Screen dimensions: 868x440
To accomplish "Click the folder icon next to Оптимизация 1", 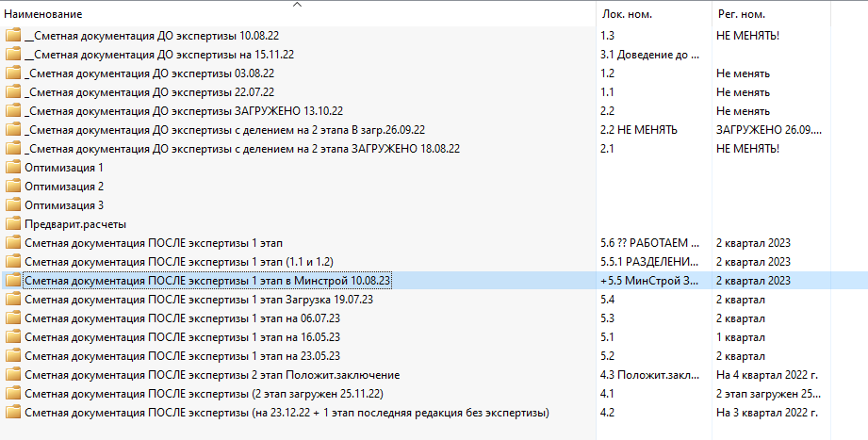I will (13, 168).
